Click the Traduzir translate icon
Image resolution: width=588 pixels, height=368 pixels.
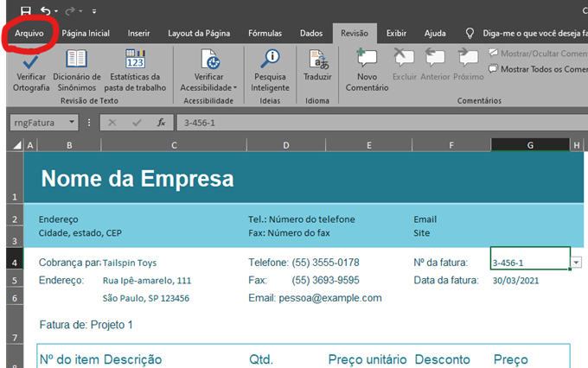pos(318,60)
